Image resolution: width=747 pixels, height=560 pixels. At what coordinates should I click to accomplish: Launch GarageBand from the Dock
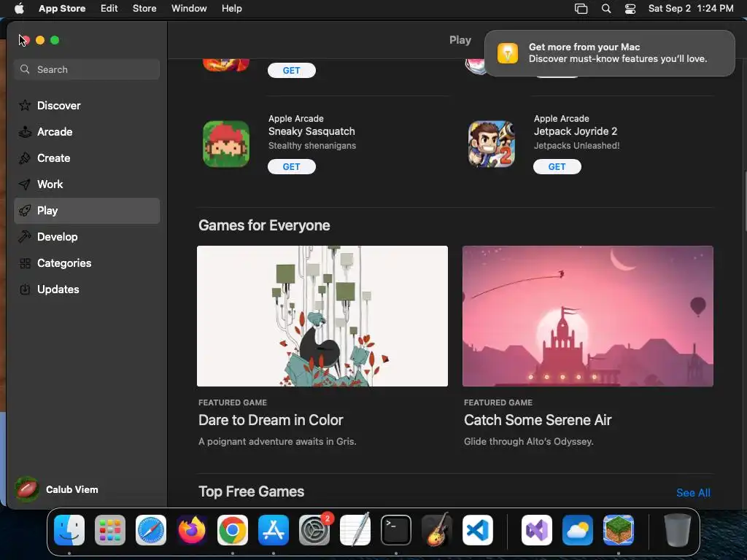[437, 530]
